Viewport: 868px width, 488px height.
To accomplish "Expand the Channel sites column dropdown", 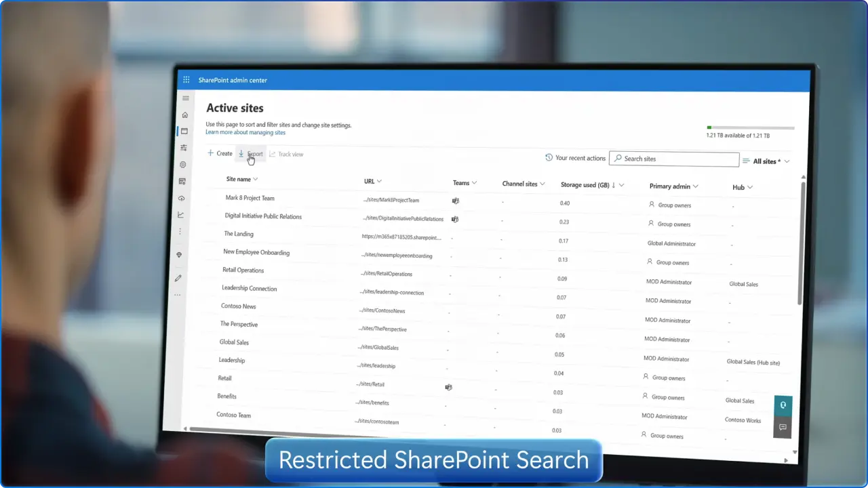I will pos(542,184).
